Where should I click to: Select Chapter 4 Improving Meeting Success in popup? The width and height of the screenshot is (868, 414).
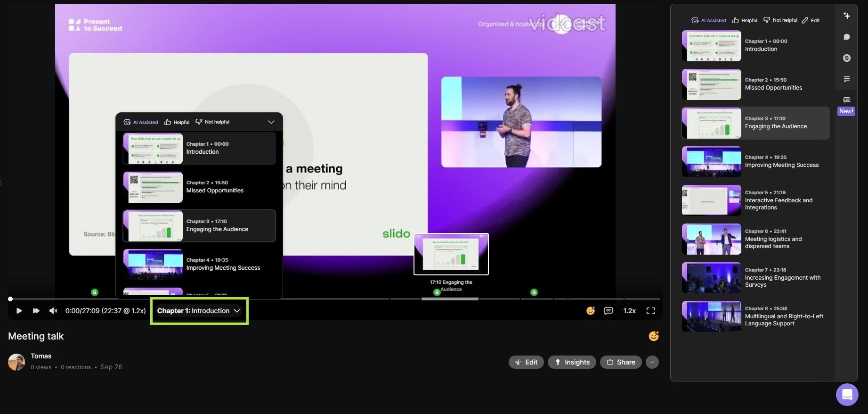click(199, 264)
